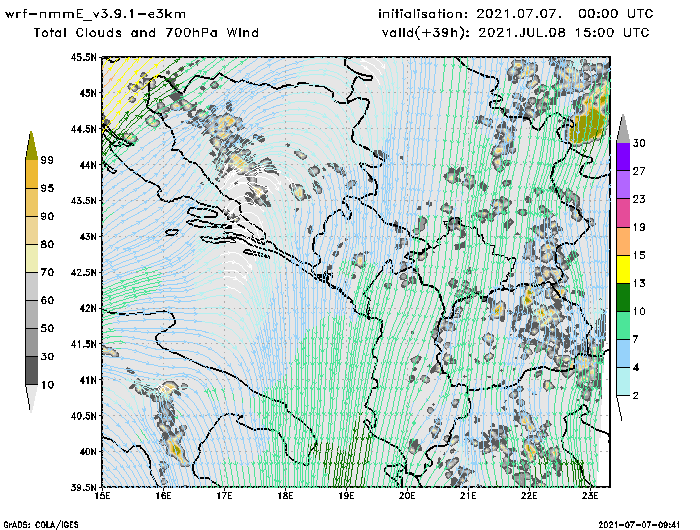The height and width of the screenshot is (530, 700).
Task: Select the 16E longitude label
Action: pyautogui.click(x=163, y=496)
